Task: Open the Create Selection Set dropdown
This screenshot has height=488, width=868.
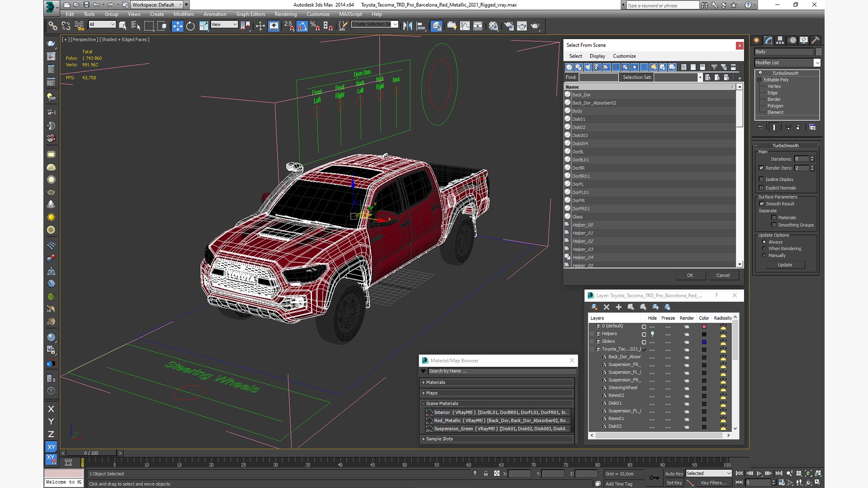Action: click(x=395, y=24)
